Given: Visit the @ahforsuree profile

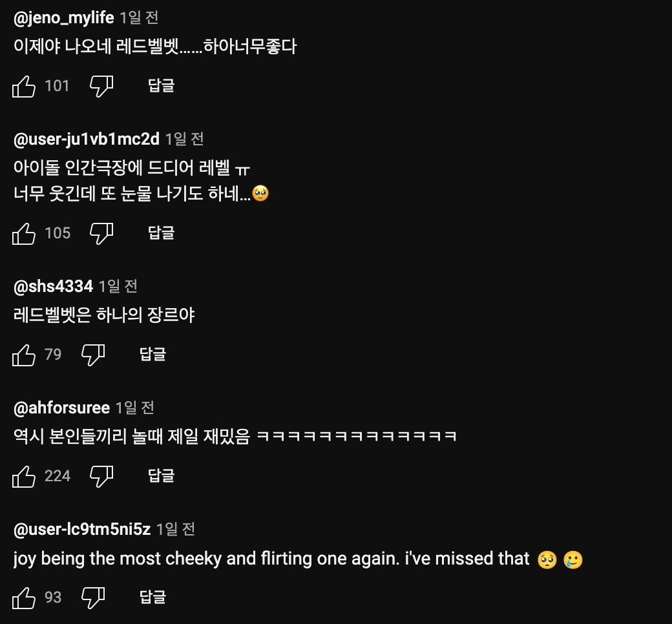Looking at the screenshot, I should (x=61, y=408).
